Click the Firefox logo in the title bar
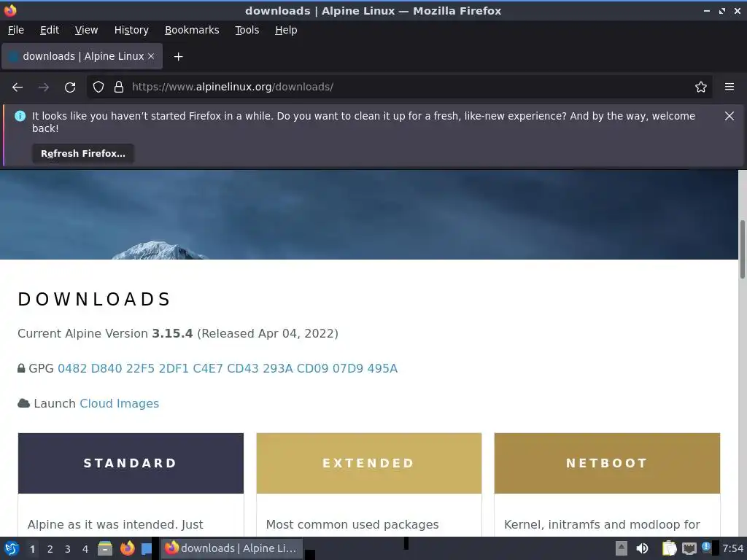Image resolution: width=747 pixels, height=560 pixels. point(10,10)
